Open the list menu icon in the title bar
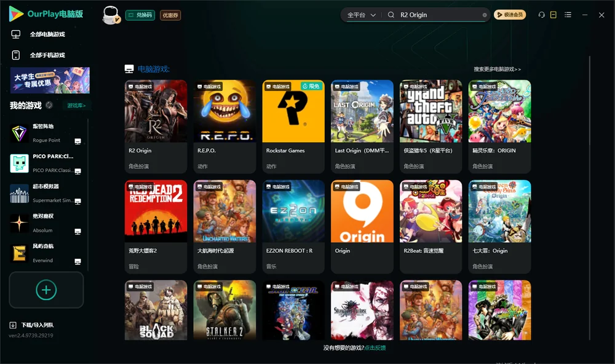Image resolution: width=615 pixels, height=364 pixels. pos(568,15)
